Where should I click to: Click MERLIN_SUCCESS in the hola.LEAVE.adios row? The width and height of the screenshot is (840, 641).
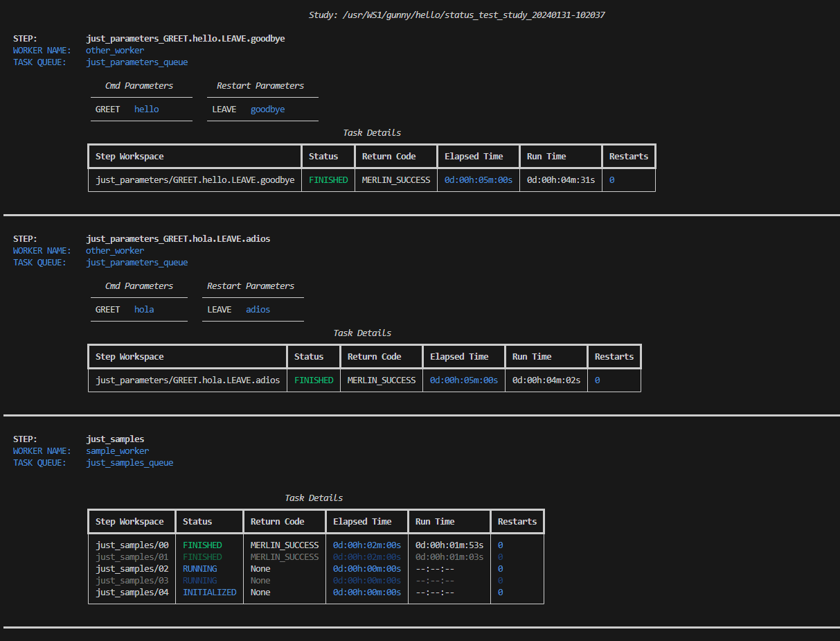382,380
